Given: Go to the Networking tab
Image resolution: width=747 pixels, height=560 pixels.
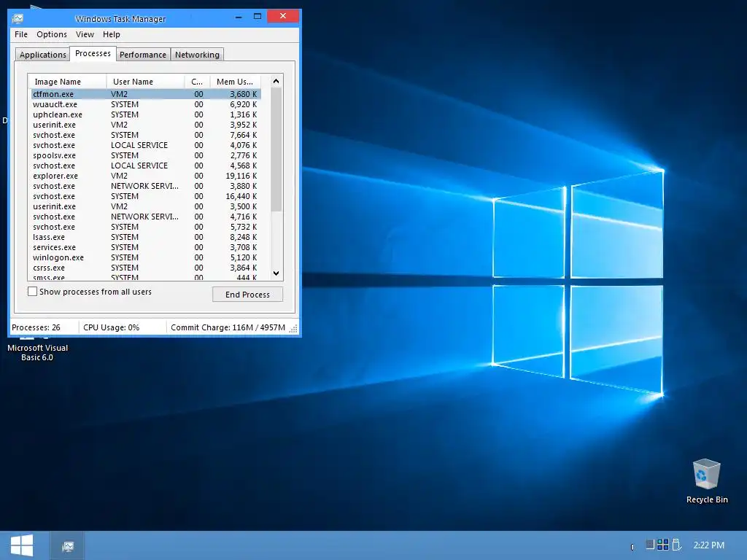Looking at the screenshot, I should pos(197,55).
